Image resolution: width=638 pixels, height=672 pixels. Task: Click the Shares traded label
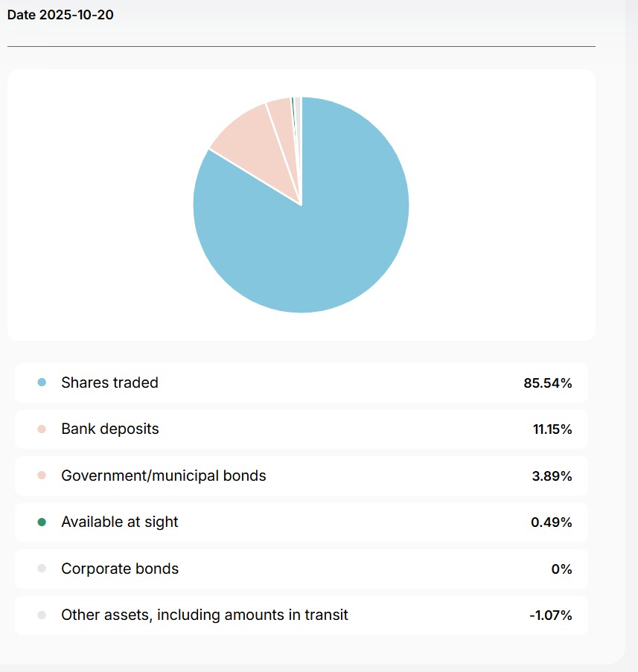click(109, 383)
